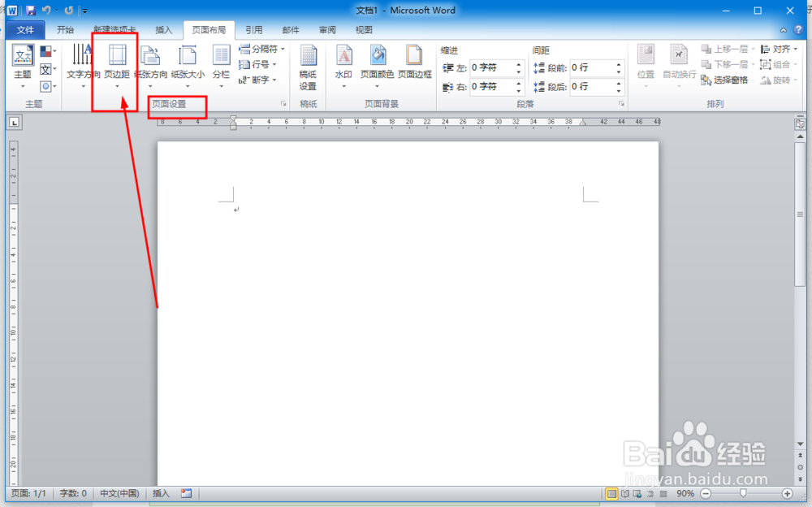Open 稿纸设置 manuscript paper settings
Image resolution: width=812 pixels, height=507 pixels.
(308, 67)
